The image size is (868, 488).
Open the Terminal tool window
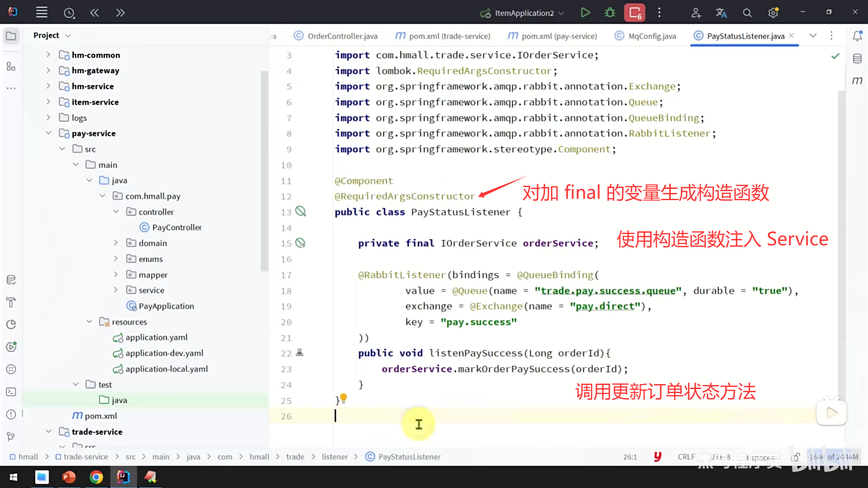tap(11, 392)
